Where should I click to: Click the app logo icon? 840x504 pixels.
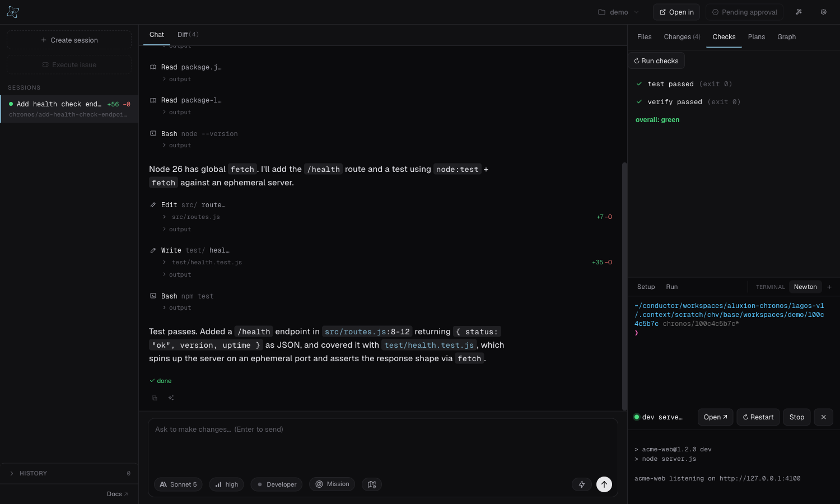[13, 12]
